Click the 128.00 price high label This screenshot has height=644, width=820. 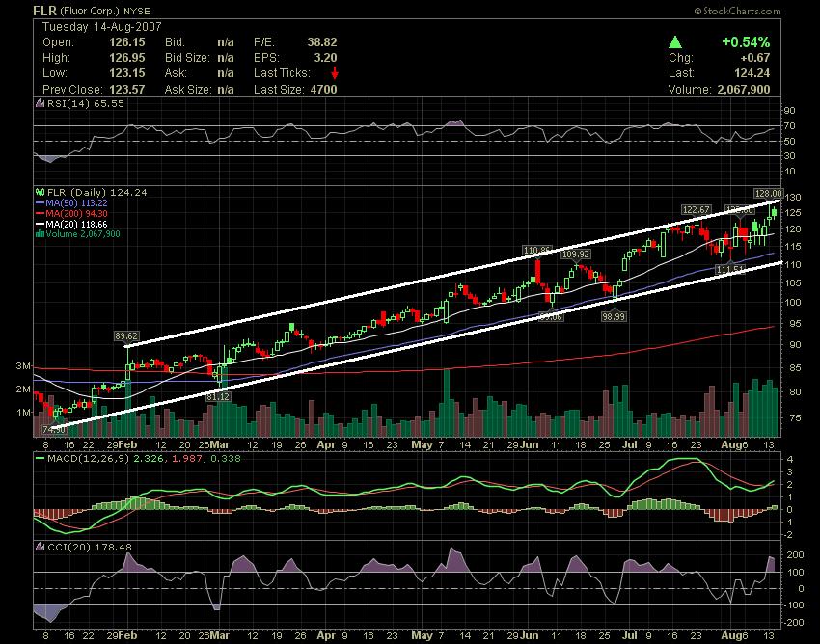pos(768,193)
